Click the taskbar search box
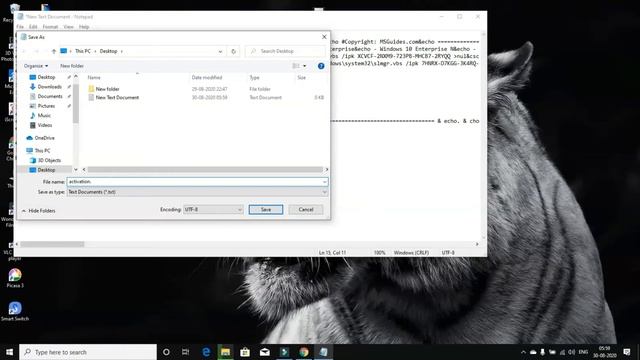The width and height of the screenshot is (640, 360). 88,352
